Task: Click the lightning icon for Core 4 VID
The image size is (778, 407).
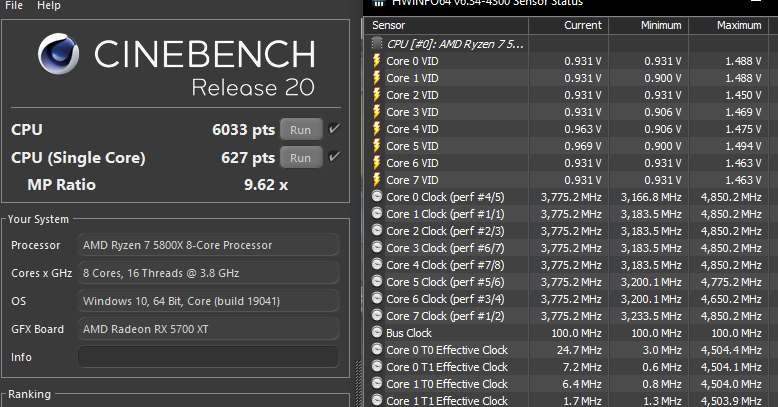Action: tap(377, 129)
